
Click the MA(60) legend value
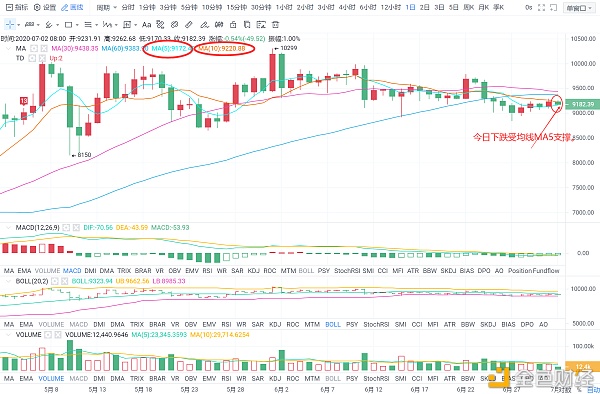coord(125,49)
